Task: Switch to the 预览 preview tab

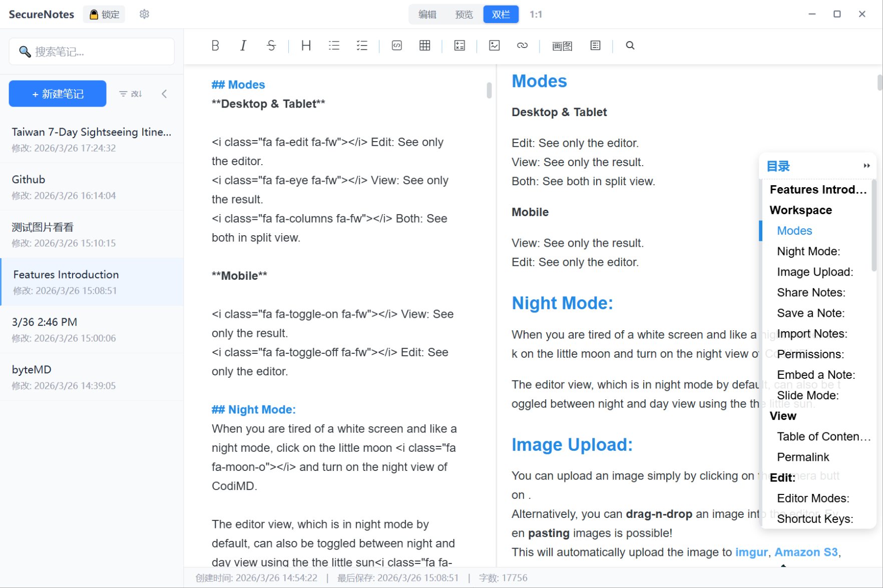Action: pos(464,15)
